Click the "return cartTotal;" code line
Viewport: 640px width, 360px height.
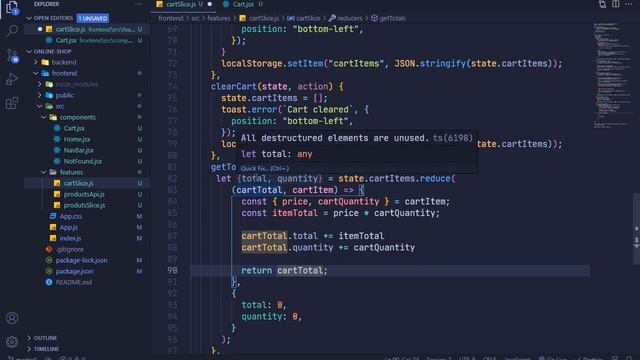point(284,271)
